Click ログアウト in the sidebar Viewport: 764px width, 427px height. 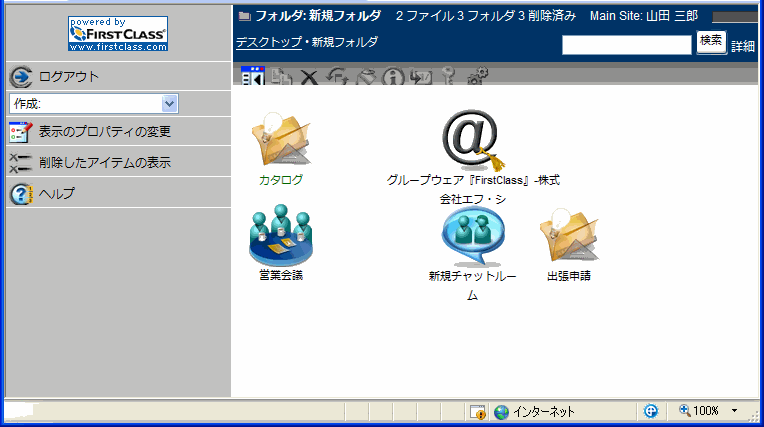pos(68,77)
